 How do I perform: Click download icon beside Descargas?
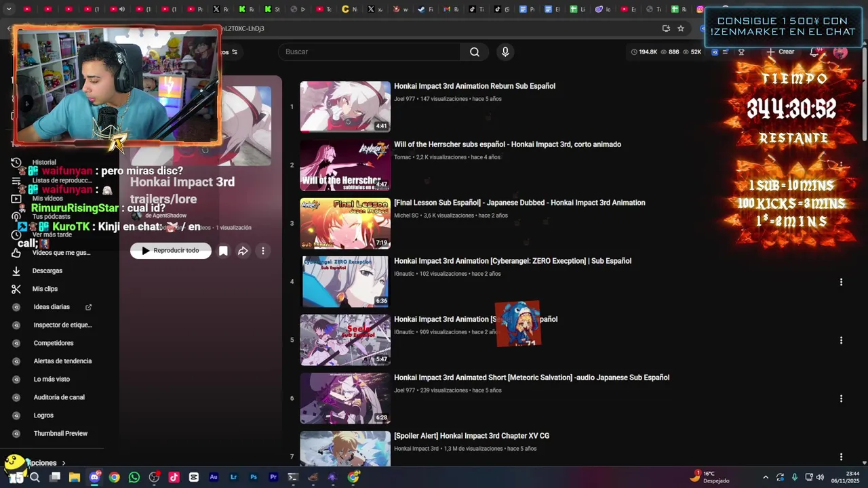16,270
